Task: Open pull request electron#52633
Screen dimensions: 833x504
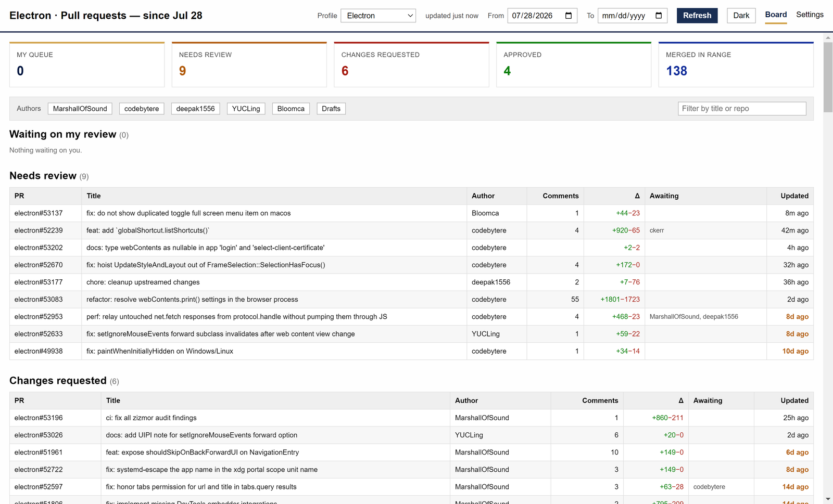Action: coord(39,334)
